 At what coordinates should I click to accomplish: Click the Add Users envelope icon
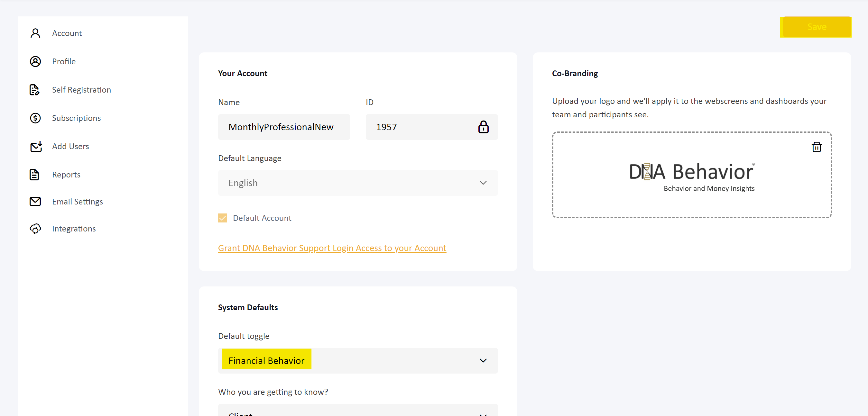(36, 146)
